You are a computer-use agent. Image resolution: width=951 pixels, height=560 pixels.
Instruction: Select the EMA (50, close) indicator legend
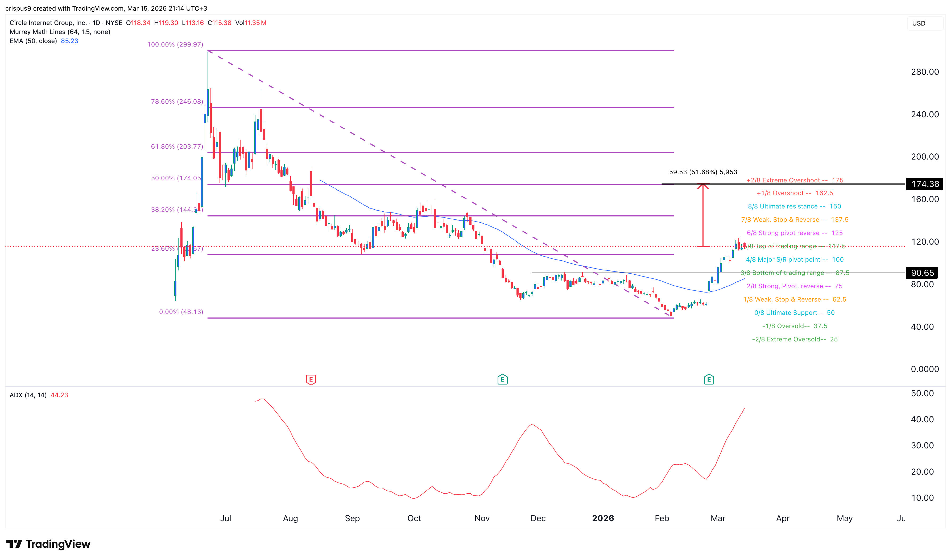[33, 41]
